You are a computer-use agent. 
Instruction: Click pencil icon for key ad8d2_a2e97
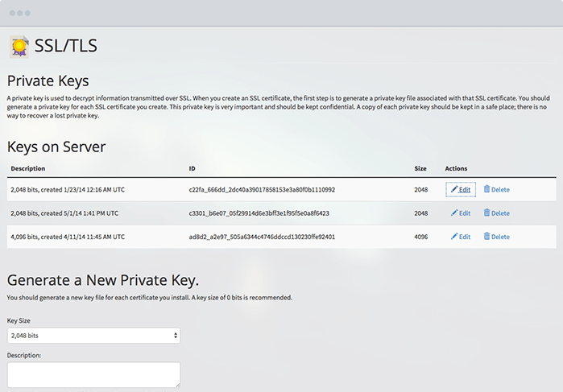point(454,237)
